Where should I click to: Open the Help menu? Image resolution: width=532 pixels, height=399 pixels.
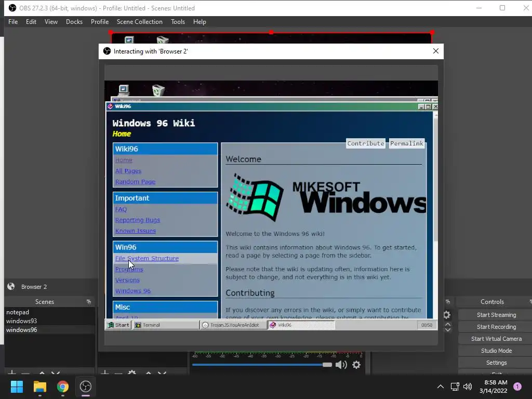pyautogui.click(x=199, y=22)
